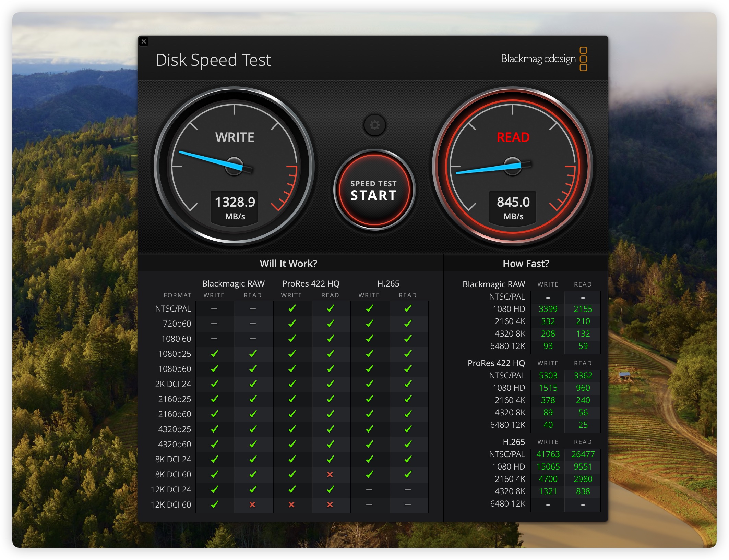The image size is (729, 560).
Task: Click the 9551 H.265 1080 HD read value
Action: pyautogui.click(x=583, y=466)
